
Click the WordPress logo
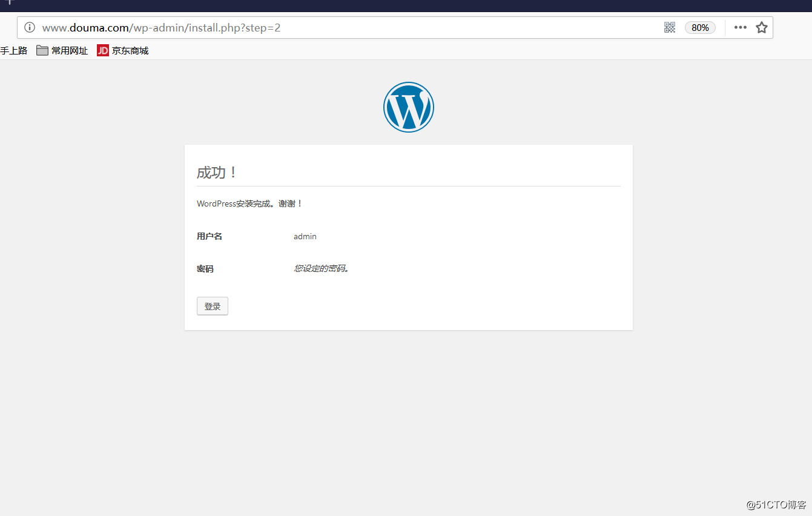pos(409,107)
